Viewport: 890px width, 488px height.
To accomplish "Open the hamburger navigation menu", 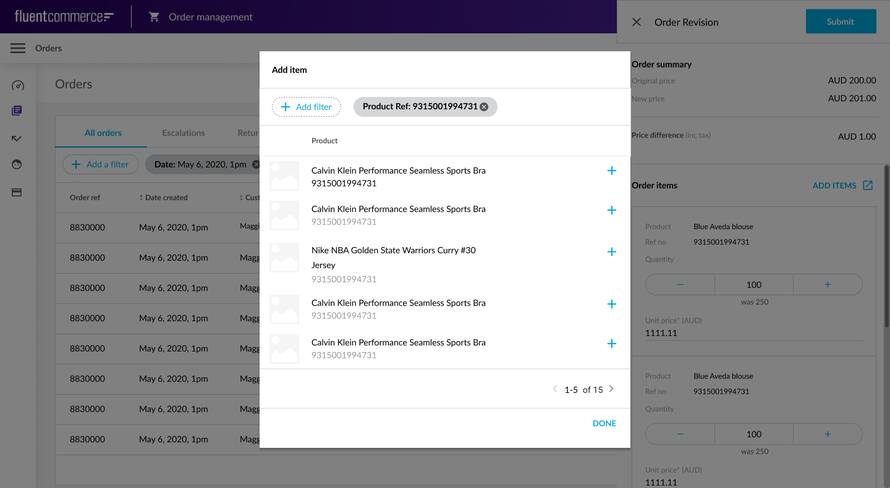I will click(x=17, y=48).
